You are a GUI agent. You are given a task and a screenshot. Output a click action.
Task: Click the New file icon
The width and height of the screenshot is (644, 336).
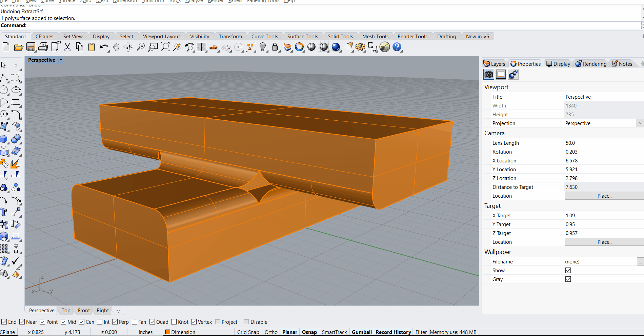pyautogui.click(x=6, y=47)
